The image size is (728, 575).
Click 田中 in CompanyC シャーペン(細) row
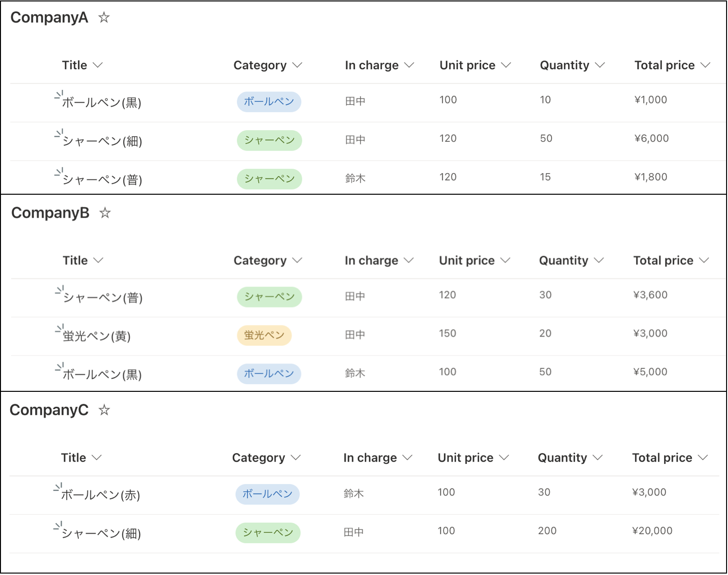pyautogui.click(x=353, y=532)
